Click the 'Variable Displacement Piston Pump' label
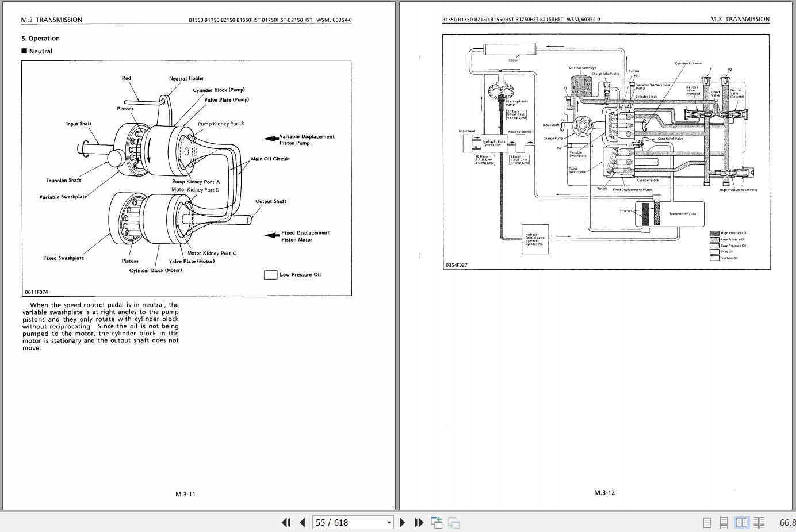The height and width of the screenshot is (532, 796). [x=307, y=140]
